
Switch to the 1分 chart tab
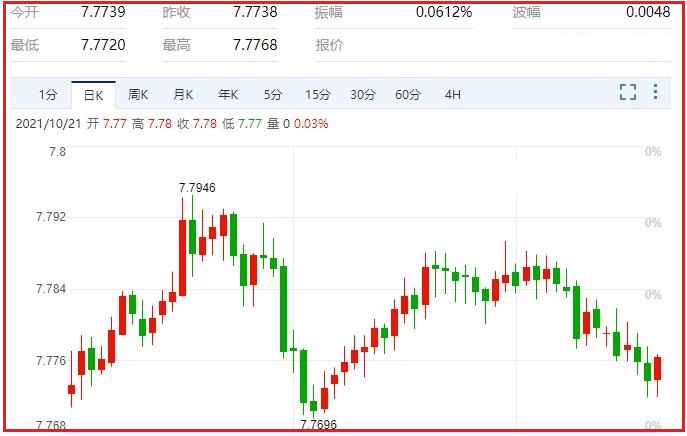click(x=48, y=95)
